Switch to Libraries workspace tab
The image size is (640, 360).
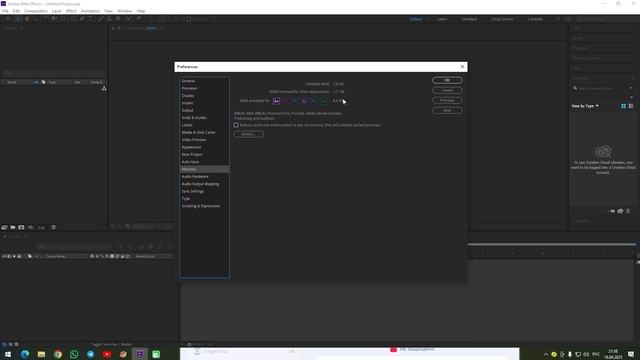click(535, 19)
